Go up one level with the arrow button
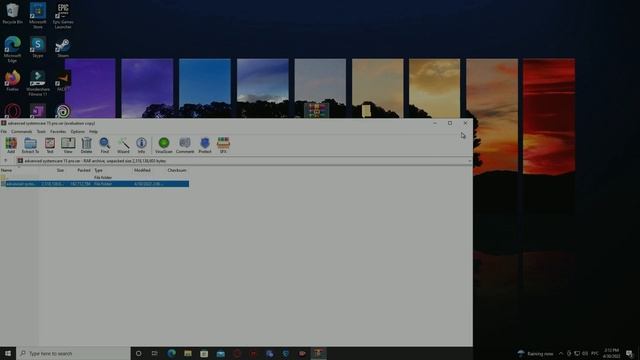The width and height of the screenshot is (640, 360). [6, 161]
